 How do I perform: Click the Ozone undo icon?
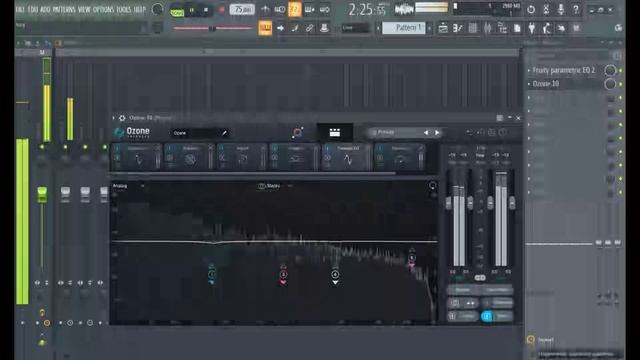469,132
